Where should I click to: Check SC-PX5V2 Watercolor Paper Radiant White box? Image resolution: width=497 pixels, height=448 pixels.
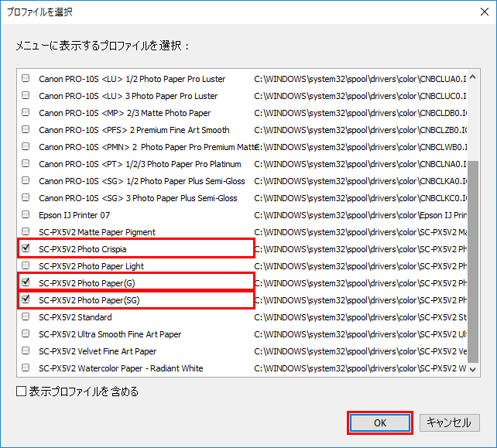coord(26,368)
